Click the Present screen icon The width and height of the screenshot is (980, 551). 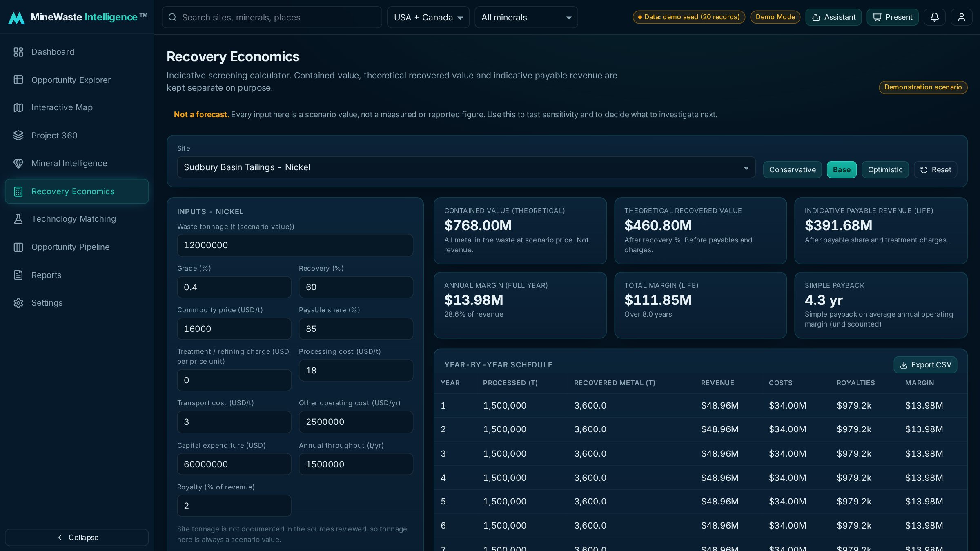[x=877, y=17]
